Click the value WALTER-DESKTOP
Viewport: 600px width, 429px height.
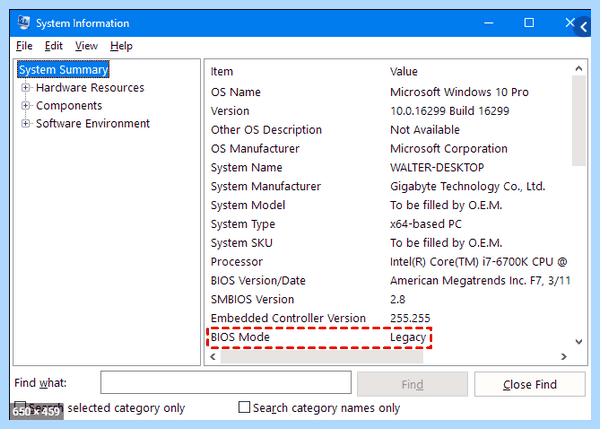(437, 167)
